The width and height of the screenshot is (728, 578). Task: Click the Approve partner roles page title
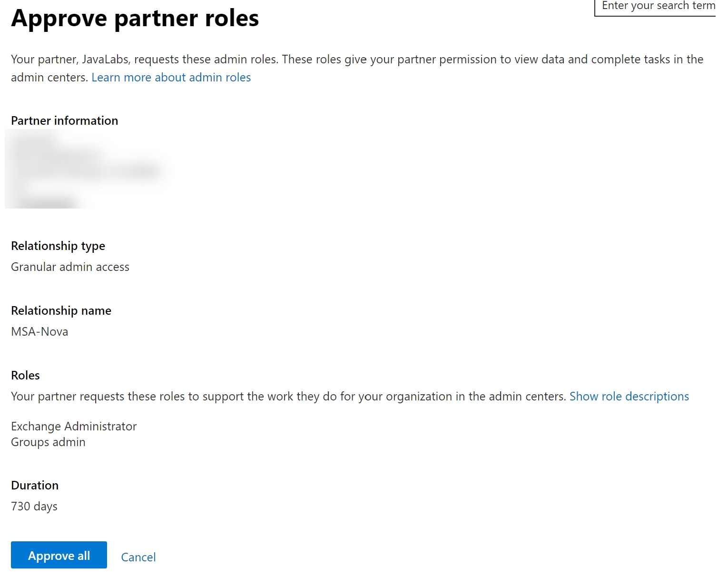[x=135, y=19]
